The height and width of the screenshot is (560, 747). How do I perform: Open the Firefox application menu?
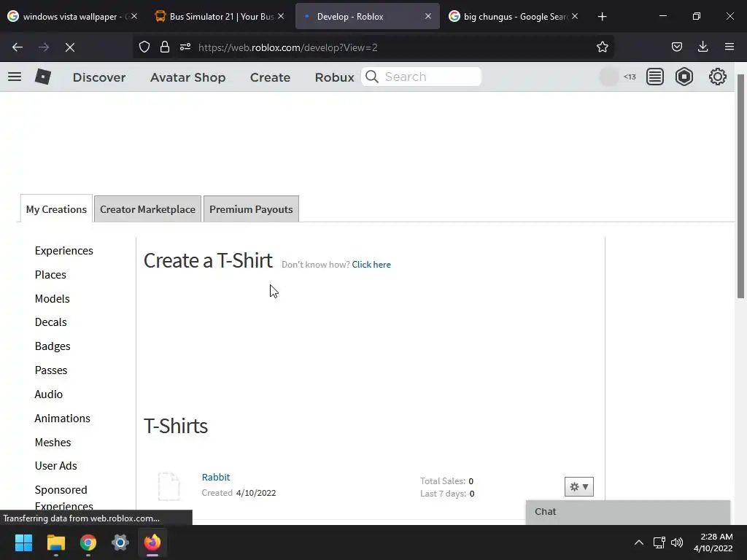[729, 47]
